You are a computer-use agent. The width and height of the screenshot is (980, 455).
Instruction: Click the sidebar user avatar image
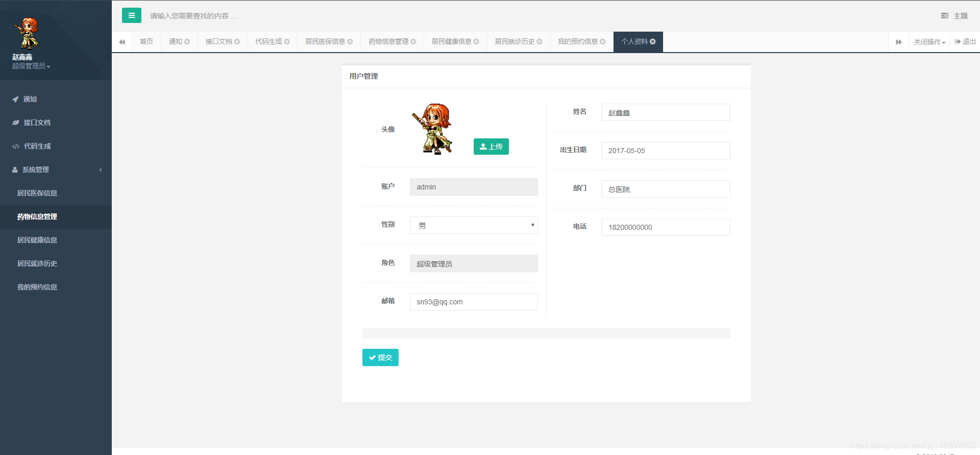27,33
